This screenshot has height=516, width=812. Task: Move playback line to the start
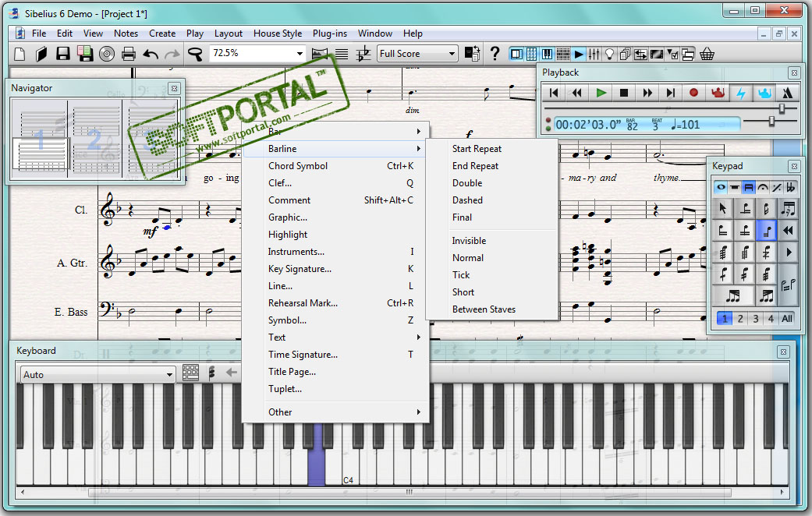[554, 93]
